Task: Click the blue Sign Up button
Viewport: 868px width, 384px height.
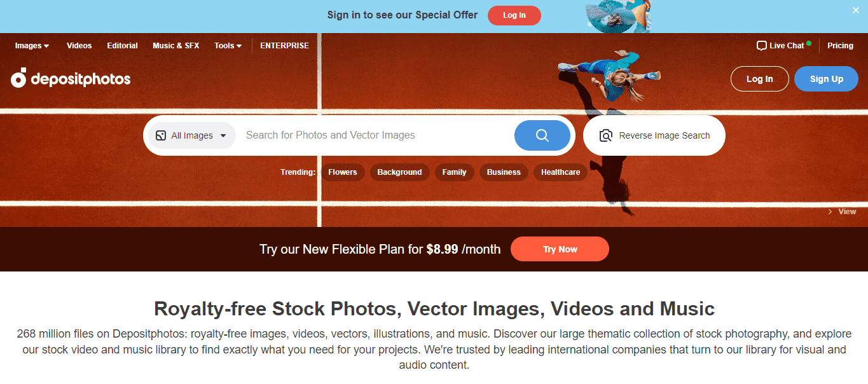Action: pyautogui.click(x=827, y=79)
